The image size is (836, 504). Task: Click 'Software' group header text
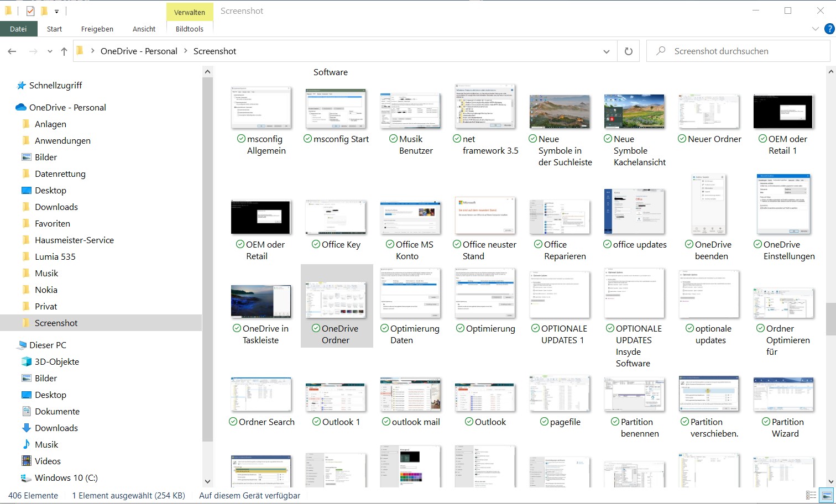click(331, 72)
